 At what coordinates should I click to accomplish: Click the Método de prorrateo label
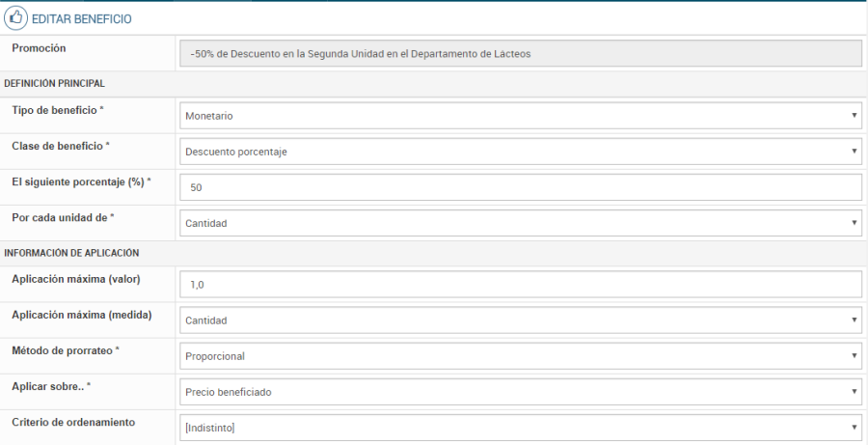[x=66, y=350]
